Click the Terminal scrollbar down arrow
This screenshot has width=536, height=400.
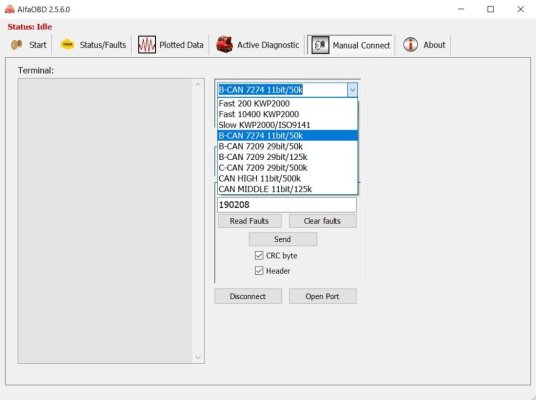(198, 357)
